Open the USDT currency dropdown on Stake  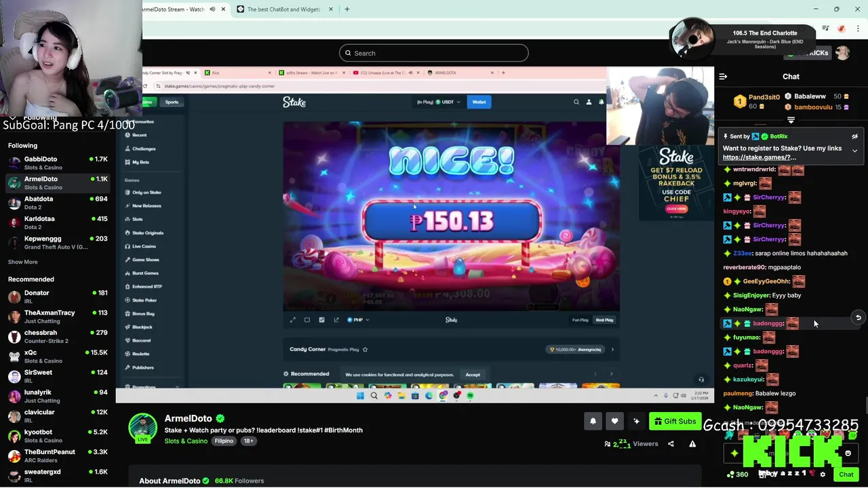pyautogui.click(x=448, y=102)
